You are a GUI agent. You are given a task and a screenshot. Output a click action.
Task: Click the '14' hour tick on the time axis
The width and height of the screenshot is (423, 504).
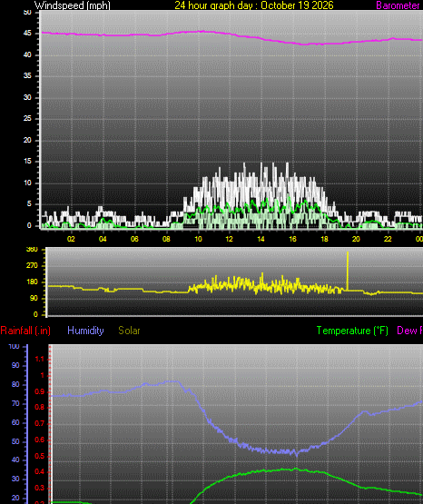point(261,239)
